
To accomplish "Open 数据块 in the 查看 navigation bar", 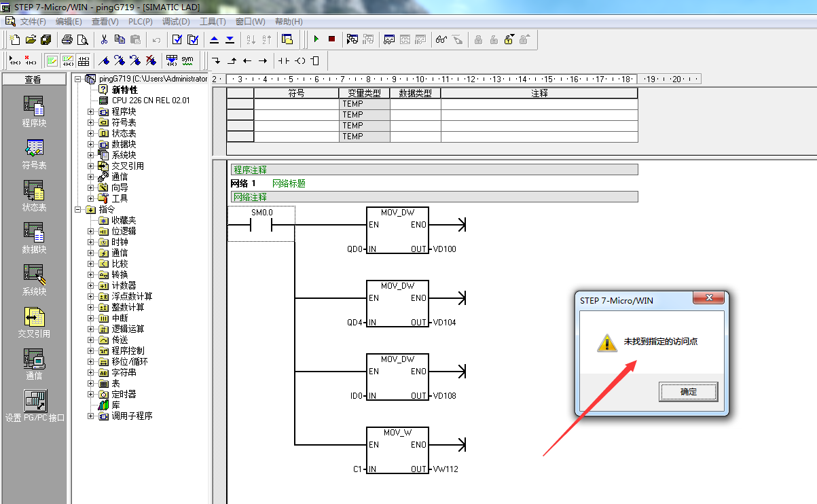I will tap(33, 238).
